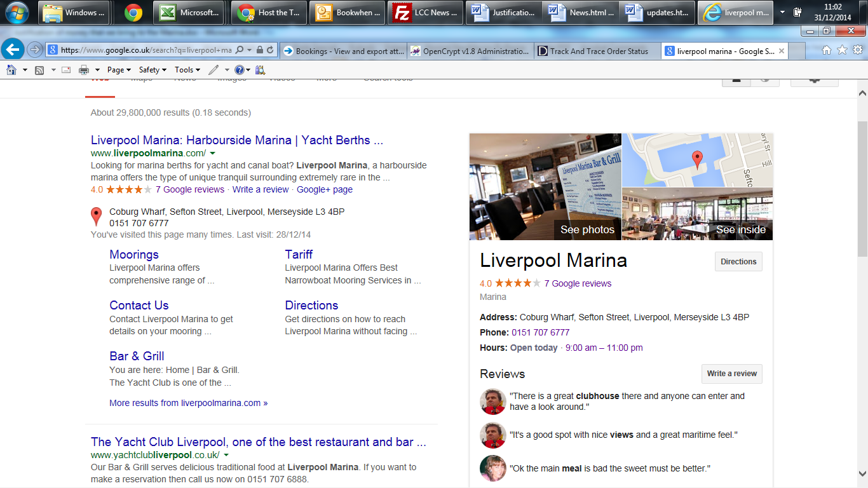Switch to the first Chrome taskbar icon
The height and width of the screenshot is (488, 868).
tap(133, 12)
